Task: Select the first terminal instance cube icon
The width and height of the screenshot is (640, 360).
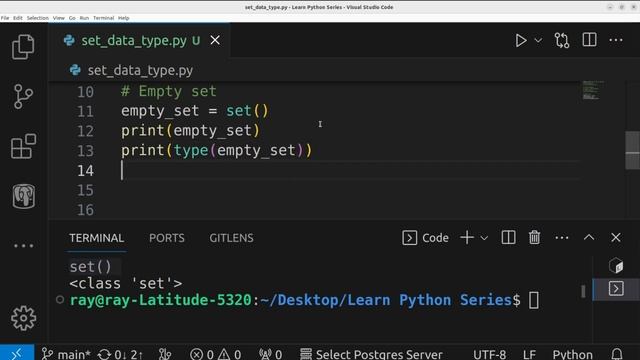Action: 616,266
